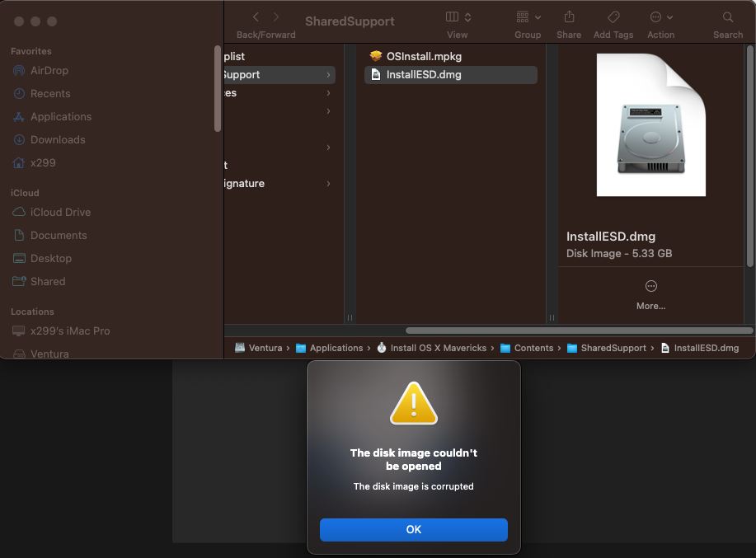Screen dimensions: 756x558
Task: Select the OSInstall.mpkg file
Action: click(x=451, y=56)
